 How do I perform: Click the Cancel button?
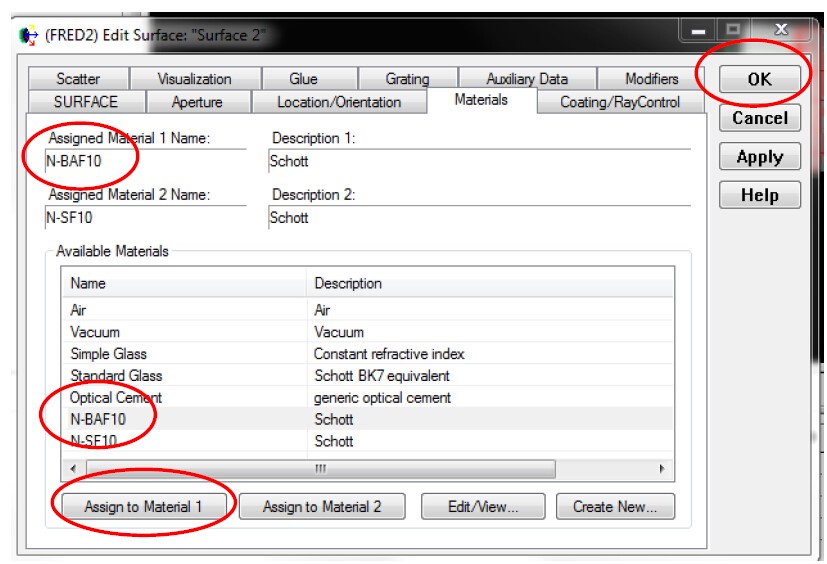coord(759,118)
